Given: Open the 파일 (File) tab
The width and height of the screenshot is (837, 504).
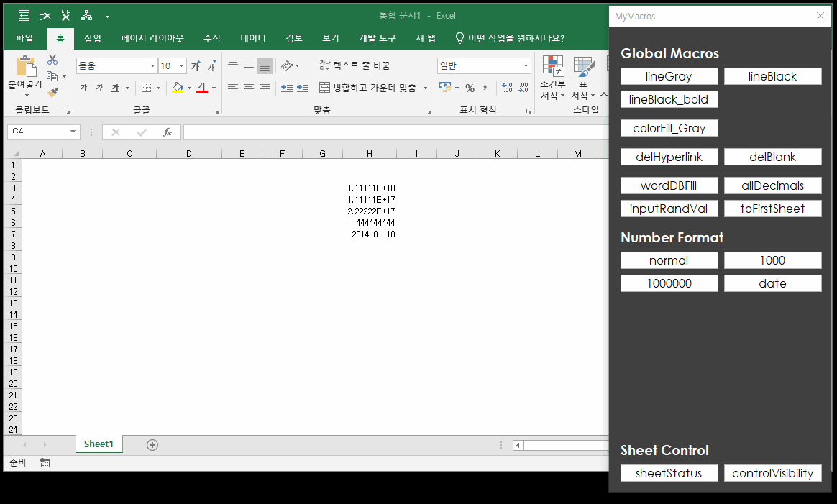Looking at the screenshot, I should pos(24,38).
